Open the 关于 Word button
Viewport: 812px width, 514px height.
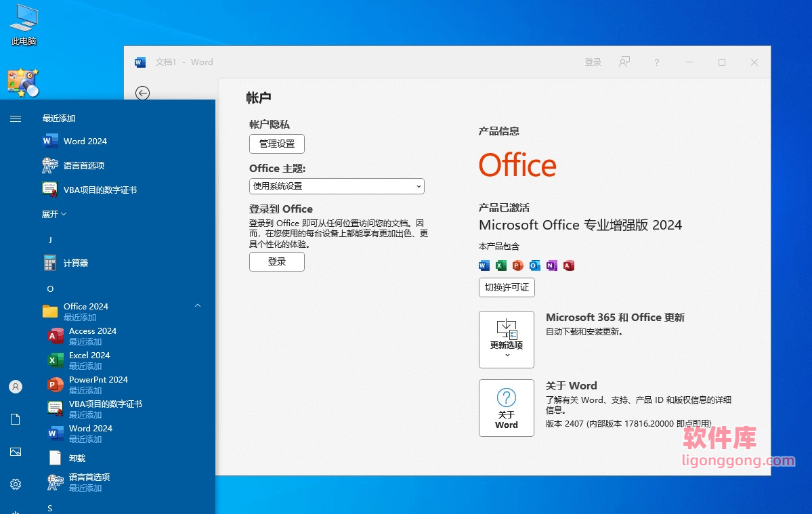click(507, 408)
